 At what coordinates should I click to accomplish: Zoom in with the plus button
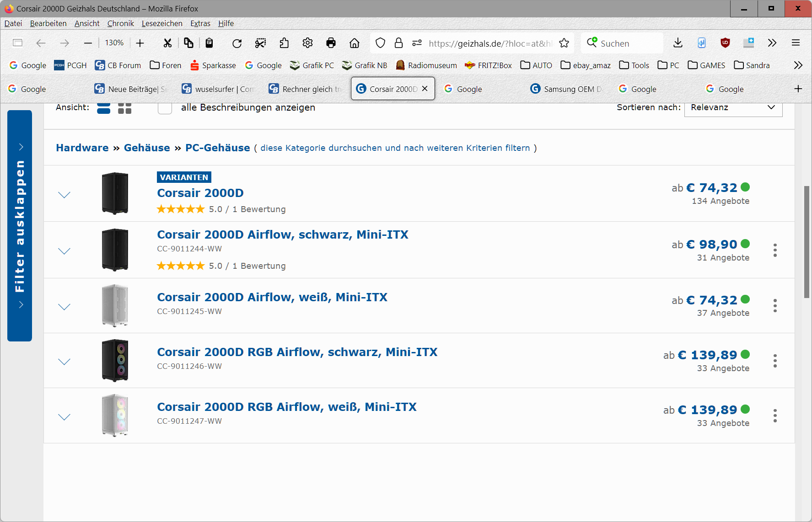pos(140,43)
